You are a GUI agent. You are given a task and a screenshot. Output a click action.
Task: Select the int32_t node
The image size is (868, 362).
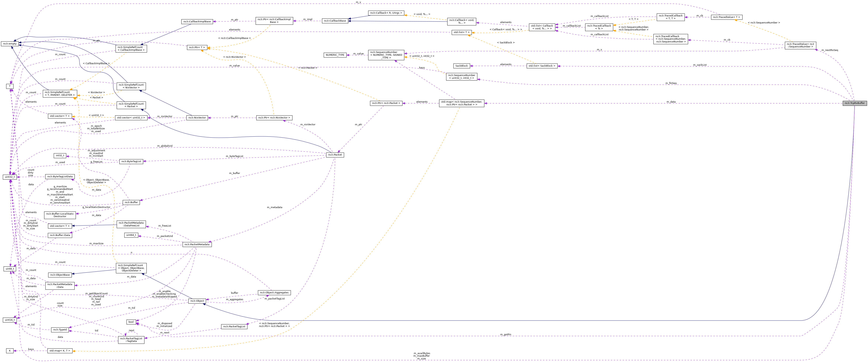[x=60, y=156]
